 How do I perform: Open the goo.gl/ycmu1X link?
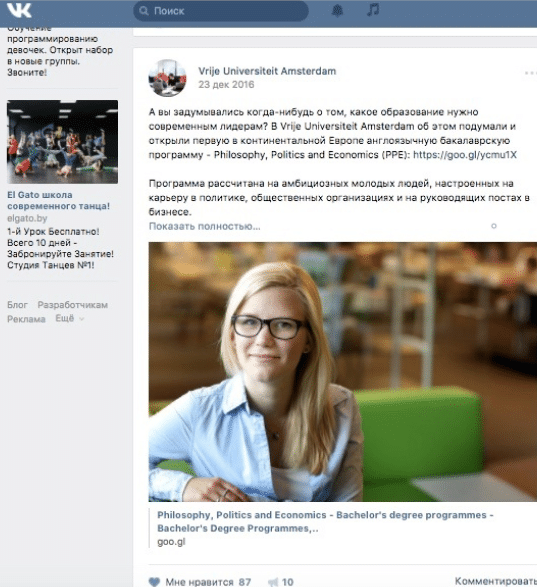coord(465,155)
